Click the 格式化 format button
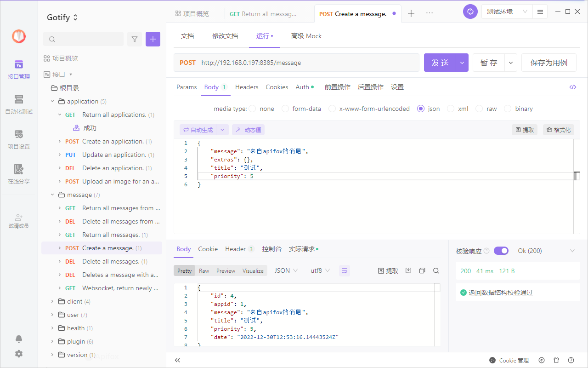The height and width of the screenshot is (368, 588). coord(559,130)
